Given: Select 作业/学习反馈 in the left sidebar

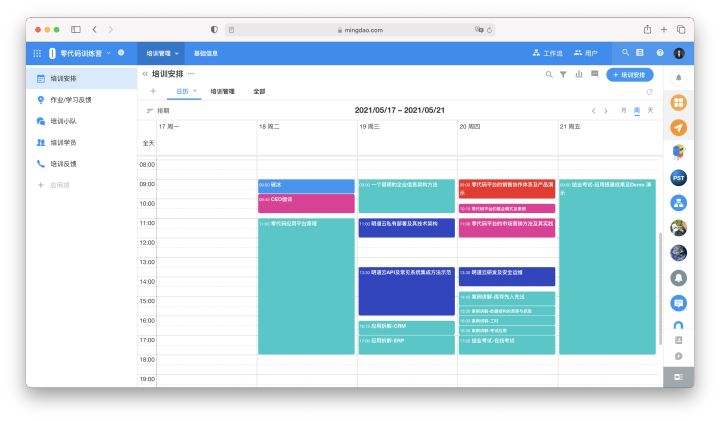Looking at the screenshot, I should pos(82,100).
